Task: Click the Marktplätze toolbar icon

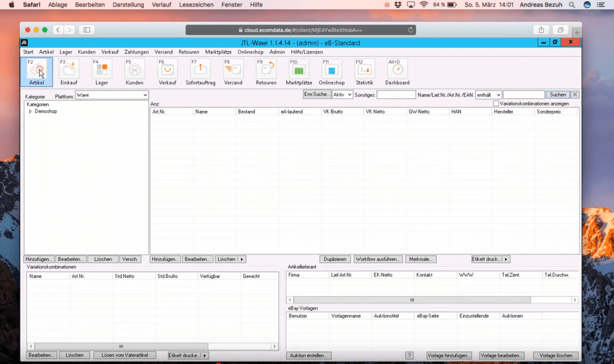Action: click(299, 70)
